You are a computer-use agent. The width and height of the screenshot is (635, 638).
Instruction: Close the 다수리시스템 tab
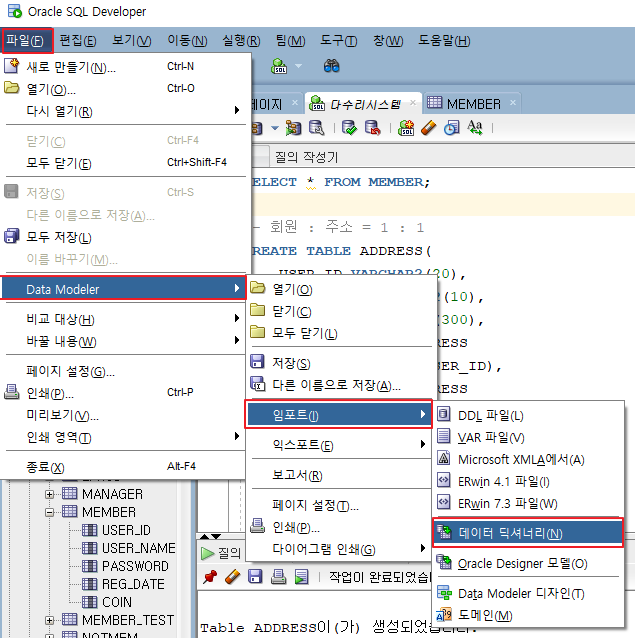click(x=413, y=103)
